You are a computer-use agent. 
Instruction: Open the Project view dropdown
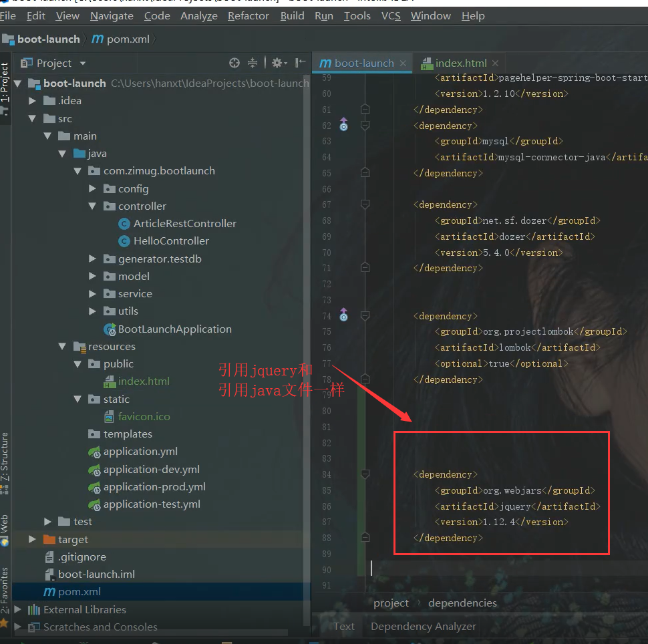click(x=83, y=63)
